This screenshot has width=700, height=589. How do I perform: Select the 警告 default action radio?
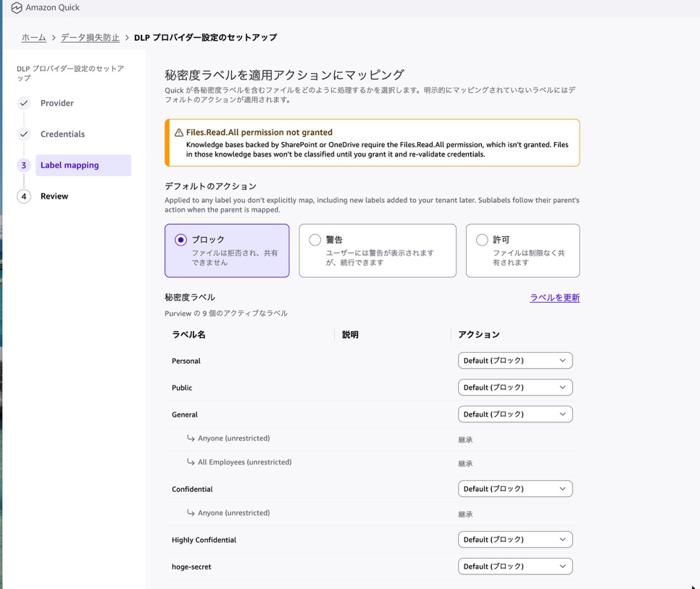pyautogui.click(x=315, y=240)
